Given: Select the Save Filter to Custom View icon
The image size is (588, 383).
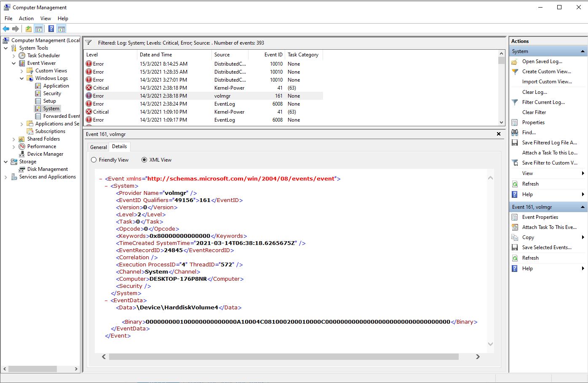Looking at the screenshot, I should [515, 162].
